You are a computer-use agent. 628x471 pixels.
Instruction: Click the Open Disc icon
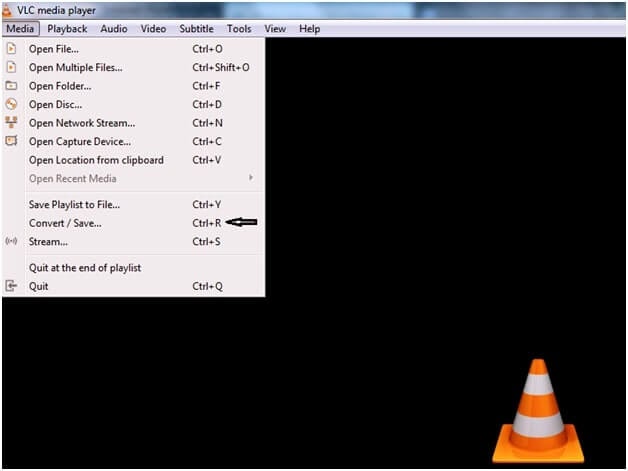tap(11, 104)
